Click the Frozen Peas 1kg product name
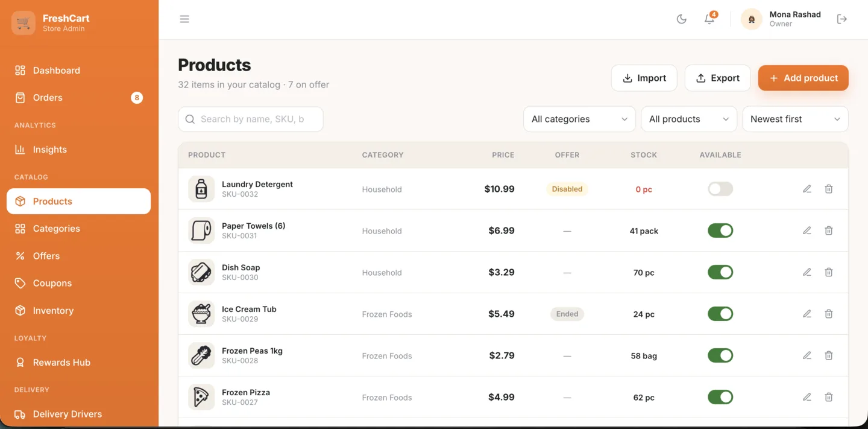This screenshot has height=429, width=868. [x=252, y=351]
